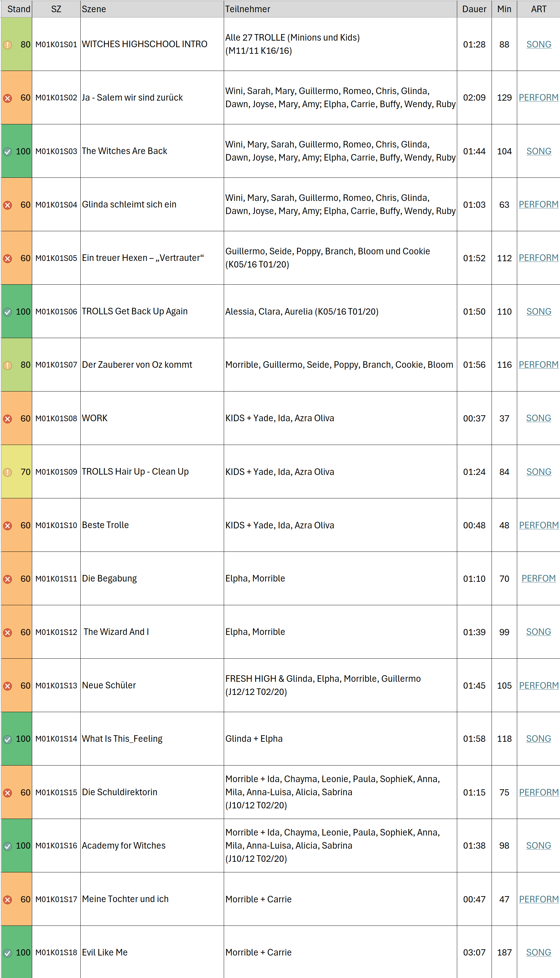
Task: Click the scene ID cell M01K01S15
Action: point(56,792)
